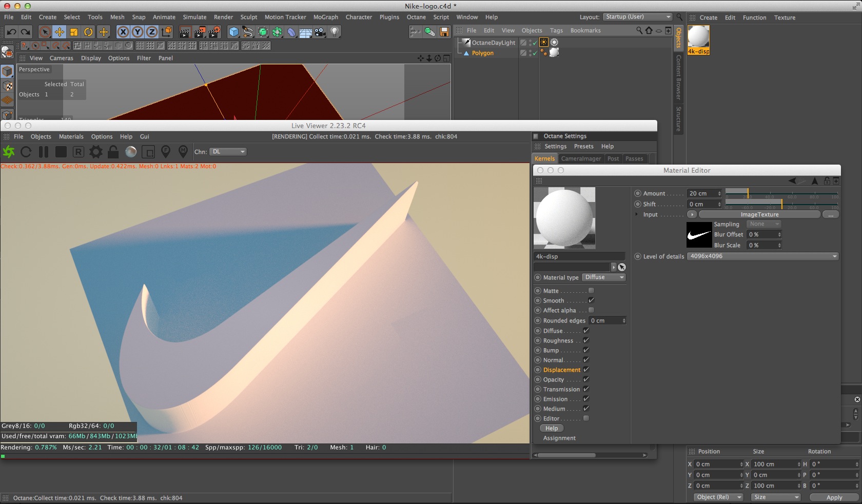Send to Octane render with green logo
The width and height of the screenshot is (862, 504).
(9, 152)
